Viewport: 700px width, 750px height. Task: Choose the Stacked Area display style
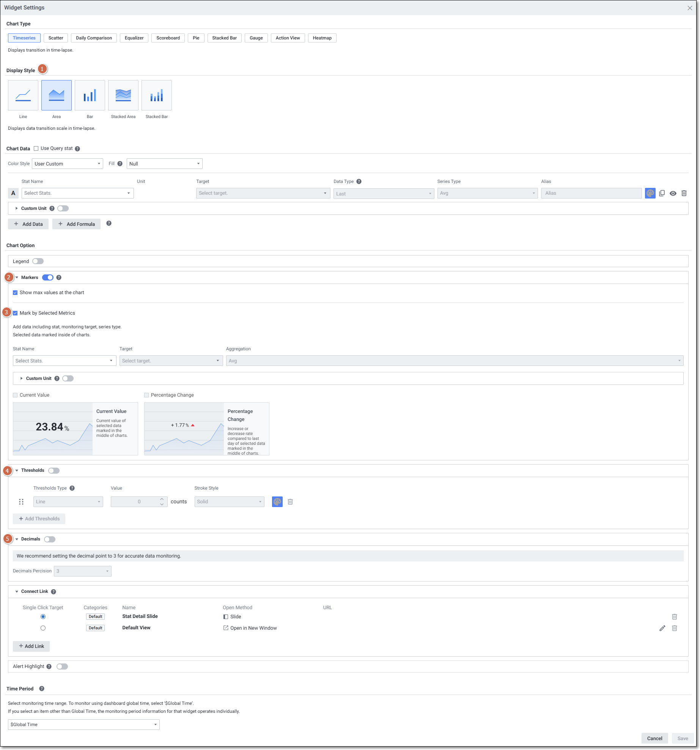123,95
